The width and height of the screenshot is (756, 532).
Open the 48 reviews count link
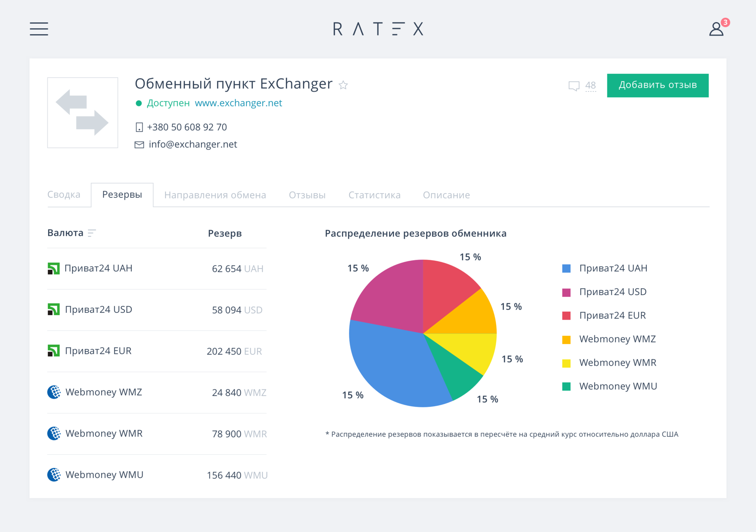click(x=590, y=86)
